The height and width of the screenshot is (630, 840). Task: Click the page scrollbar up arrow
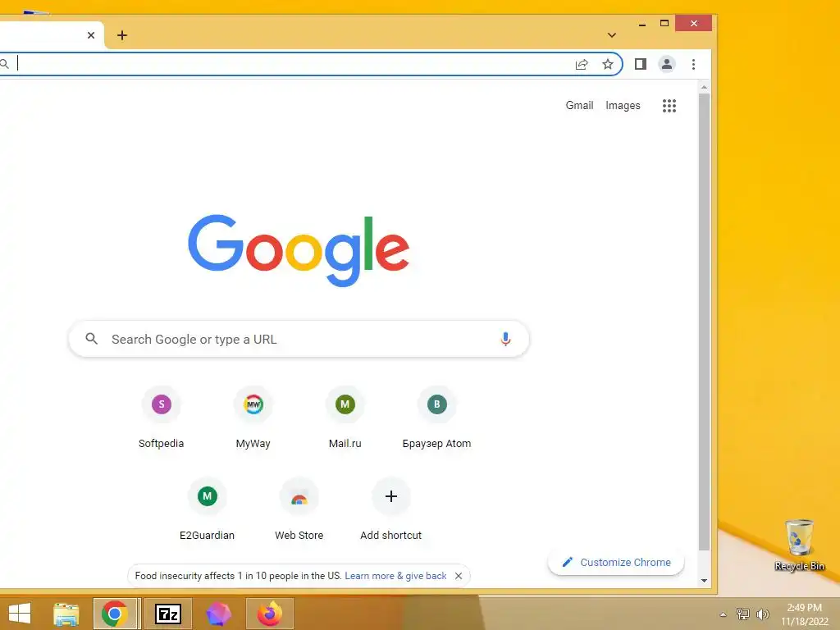[705, 87]
